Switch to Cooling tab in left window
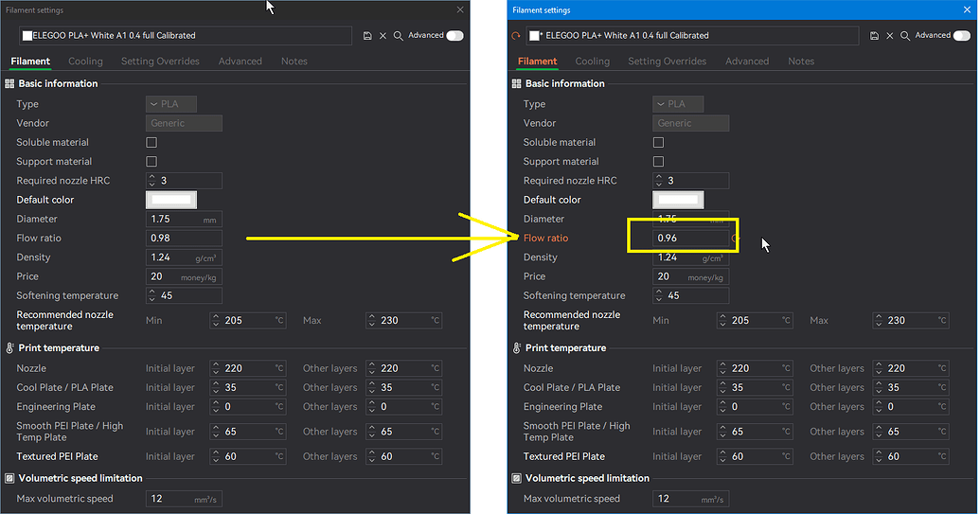980x514 pixels. point(85,62)
